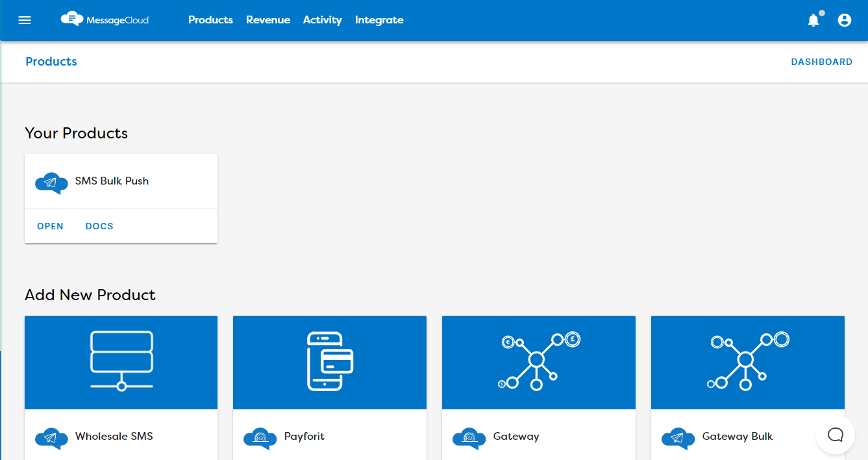The image size is (868, 460).
Task: Open the chat support bubble
Action: (x=836, y=435)
